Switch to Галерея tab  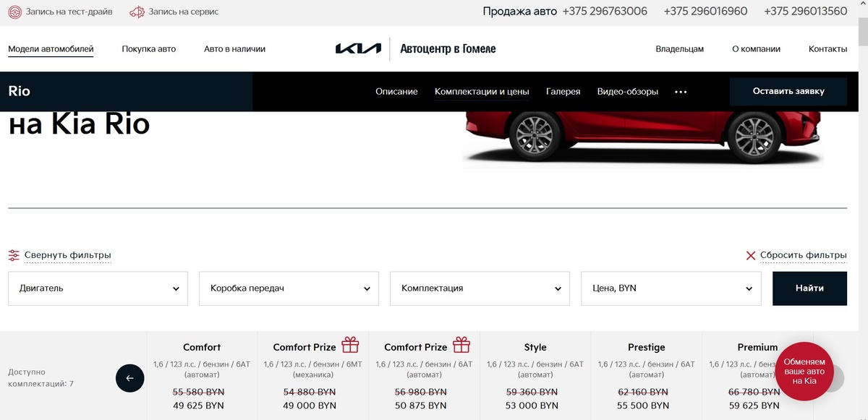pyautogui.click(x=563, y=92)
